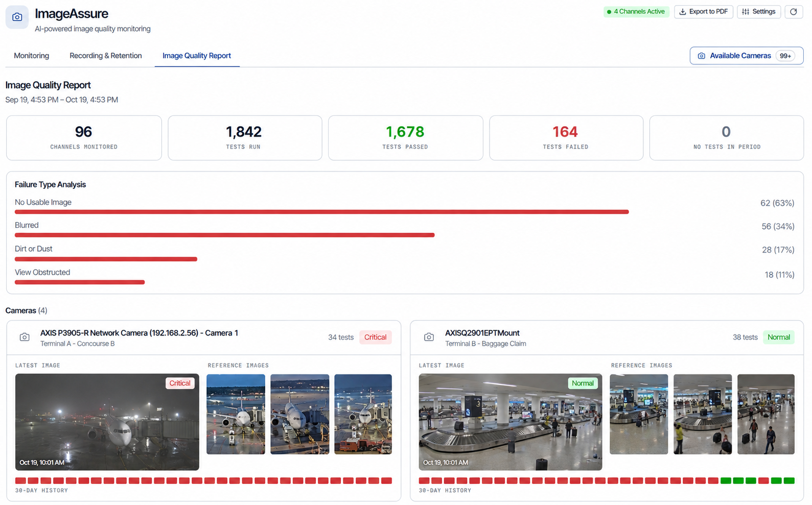Viewport: 812px width, 505px height.
Task: Switch to Recording & Retention tab
Action: pos(106,56)
